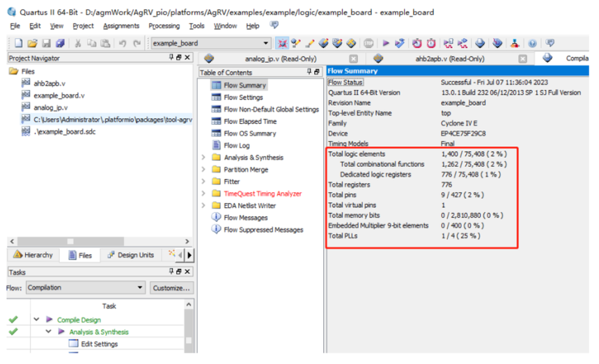Float the Project Navigator panel
This screenshot has width=599, height=364.
coord(179,57)
